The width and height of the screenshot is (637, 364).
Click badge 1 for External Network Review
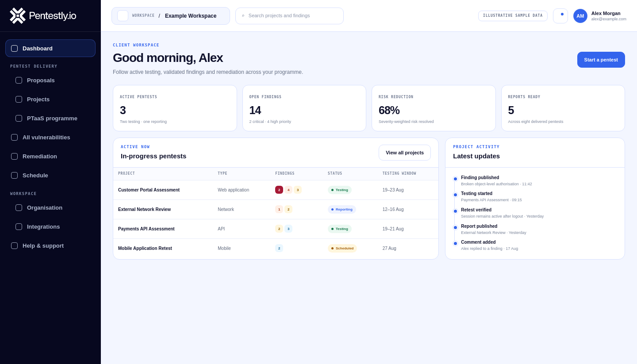click(279, 209)
